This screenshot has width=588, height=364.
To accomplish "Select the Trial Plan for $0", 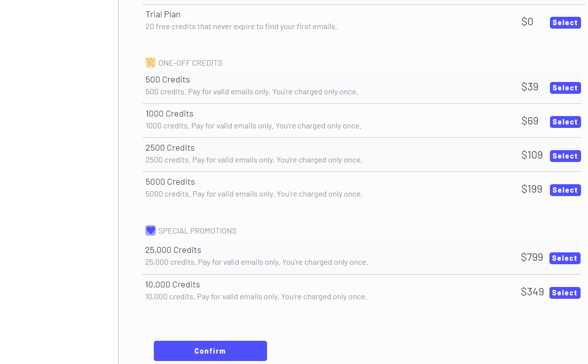I will (x=565, y=23).
